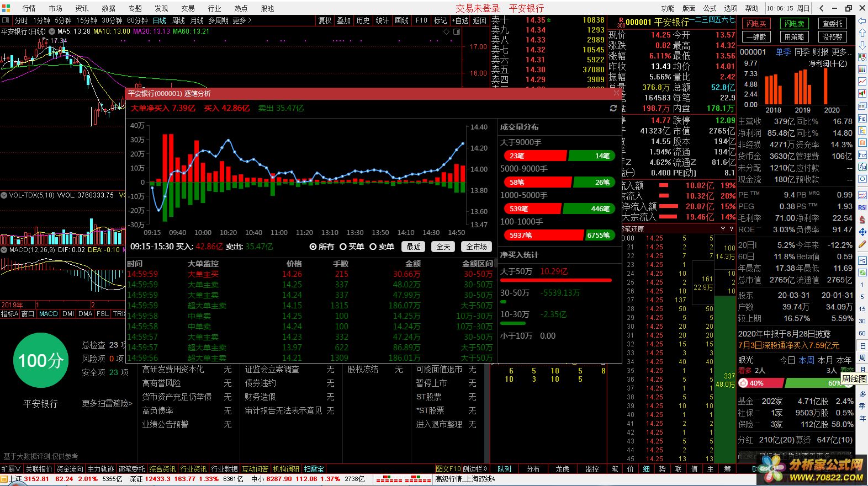Click the four-way move arrows icon in the sidebar

coord(862,232)
